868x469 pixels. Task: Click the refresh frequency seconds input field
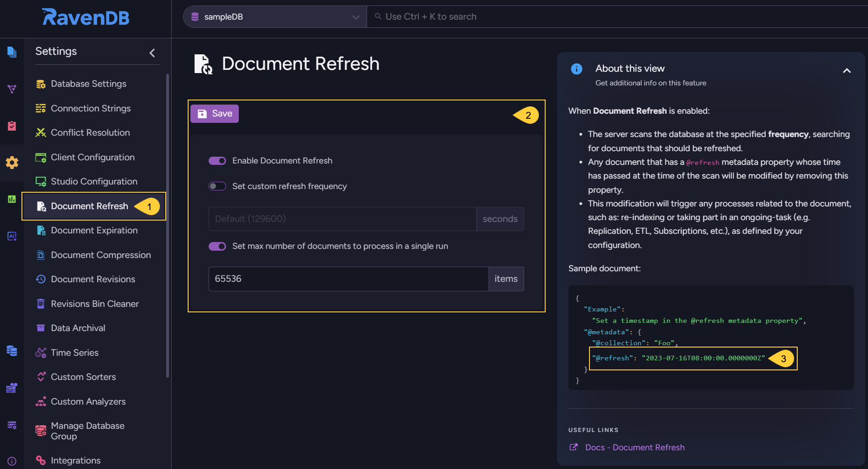[342, 219]
